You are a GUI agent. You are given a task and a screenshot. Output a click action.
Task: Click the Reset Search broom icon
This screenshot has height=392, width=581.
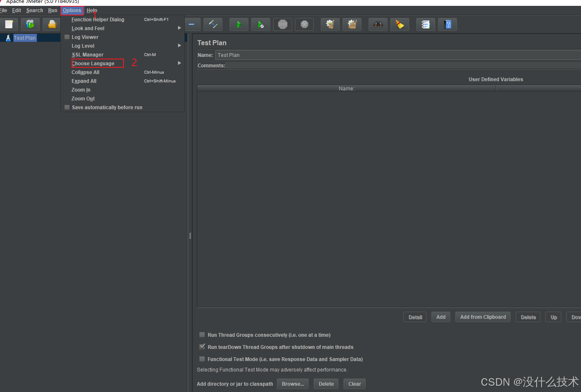point(400,25)
